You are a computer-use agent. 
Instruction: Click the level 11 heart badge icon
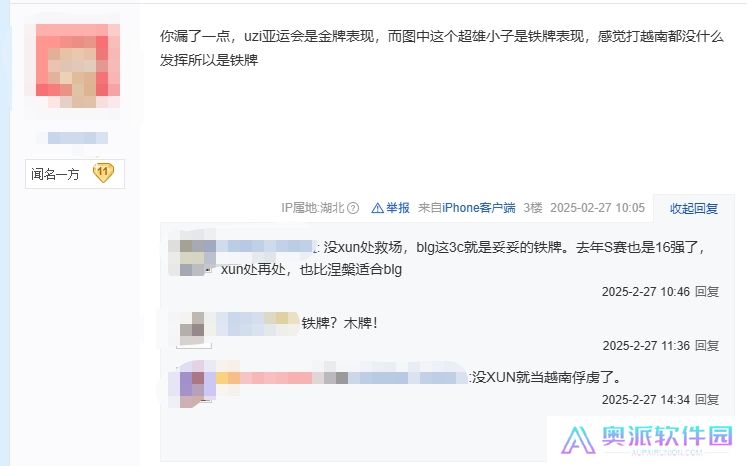click(103, 172)
